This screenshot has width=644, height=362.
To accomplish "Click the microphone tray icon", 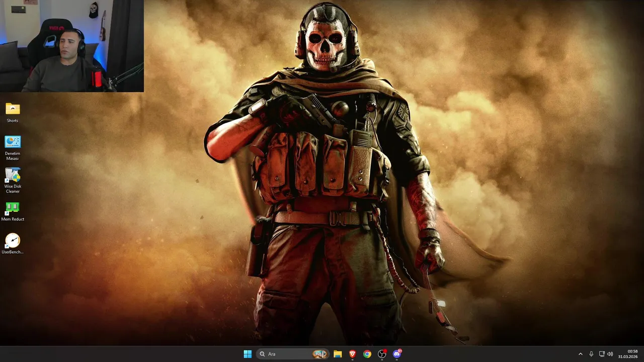I will (x=591, y=354).
